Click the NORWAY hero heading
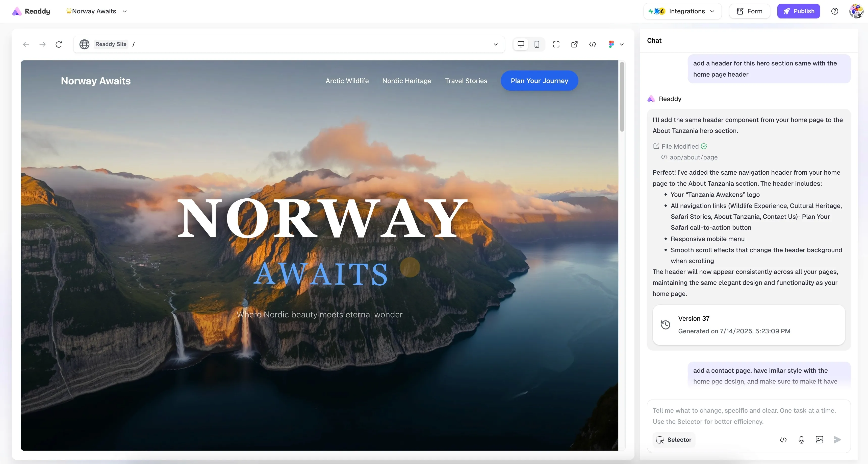Screen dimensions: 868x464 pos(322,219)
